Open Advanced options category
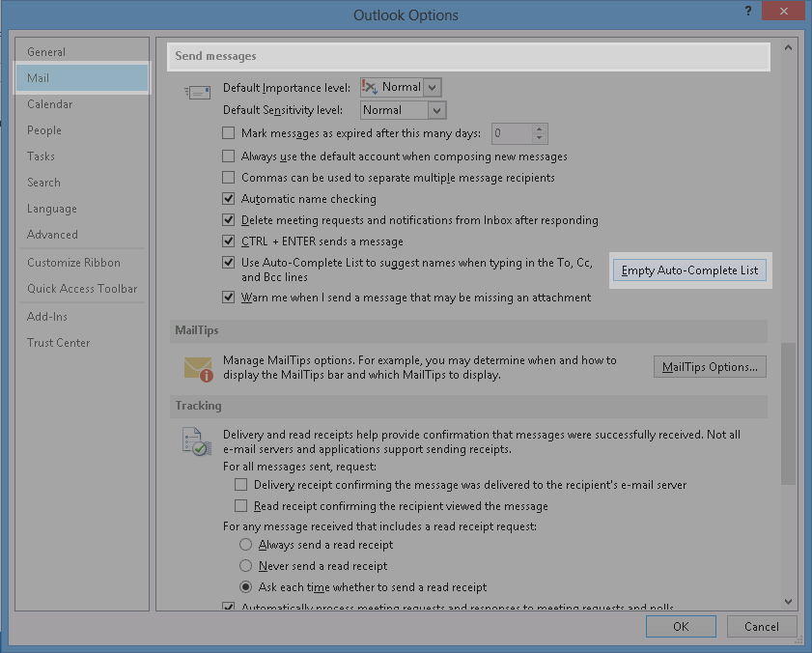The image size is (812, 653). pyautogui.click(x=82, y=235)
